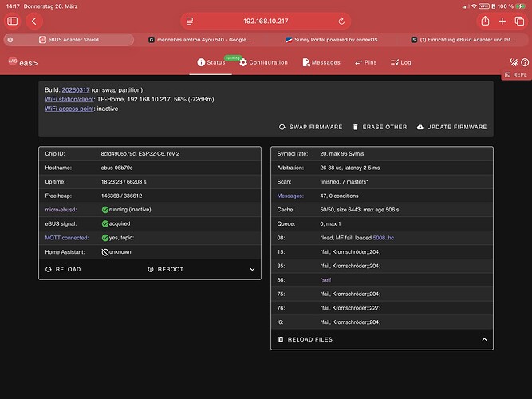
Task: Click arbitration value 26-88 us
Action: [350, 168]
